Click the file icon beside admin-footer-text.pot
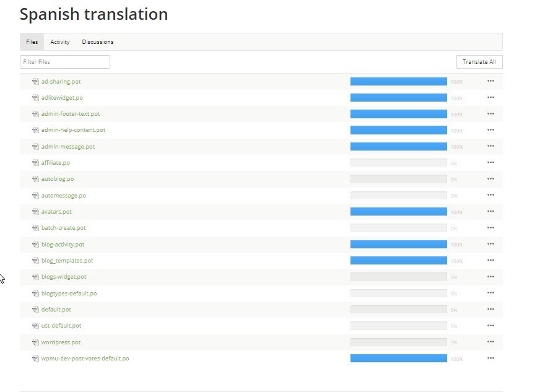540x392 pixels. point(35,114)
